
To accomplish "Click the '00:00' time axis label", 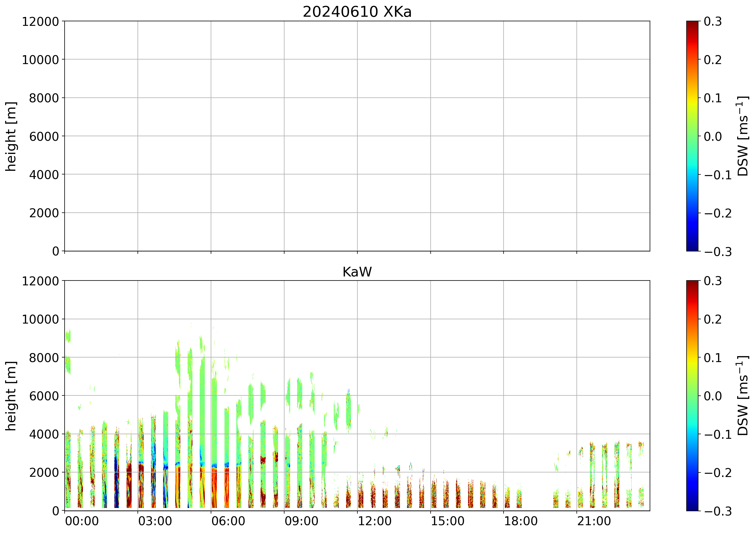I will click(82, 521).
